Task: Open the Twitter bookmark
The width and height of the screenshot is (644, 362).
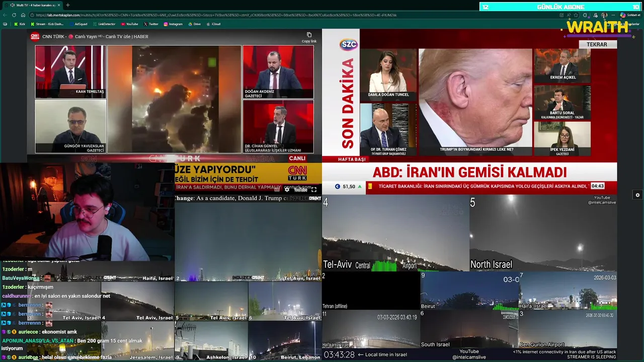Action: click(151, 24)
